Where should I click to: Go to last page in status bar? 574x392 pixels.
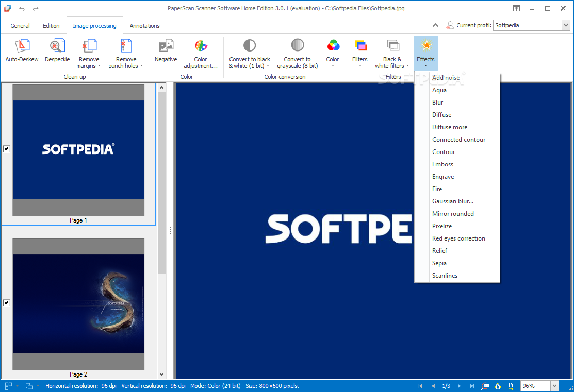coord(472,386)
